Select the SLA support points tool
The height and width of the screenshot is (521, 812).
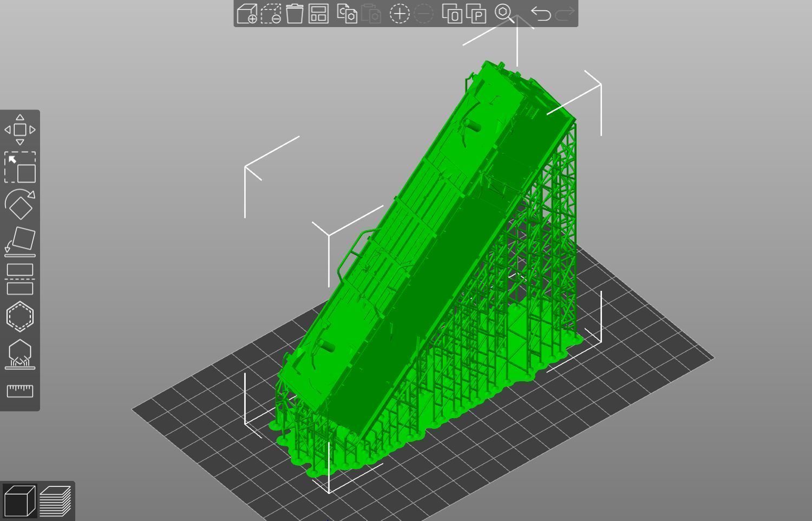tap(20, 354)
